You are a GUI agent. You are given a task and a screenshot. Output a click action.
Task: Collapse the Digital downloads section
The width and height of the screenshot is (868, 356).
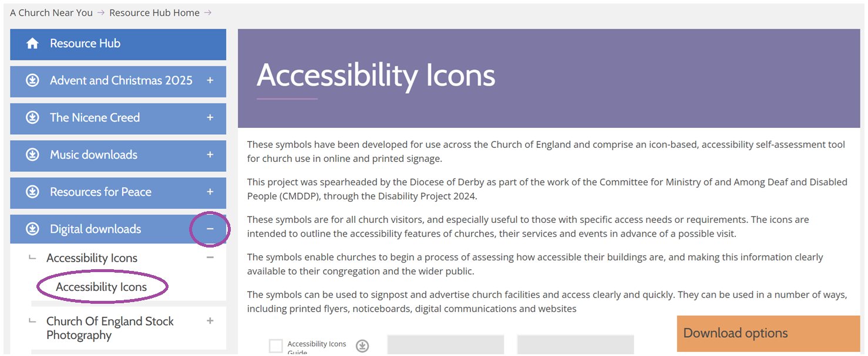tap(210, 229)
